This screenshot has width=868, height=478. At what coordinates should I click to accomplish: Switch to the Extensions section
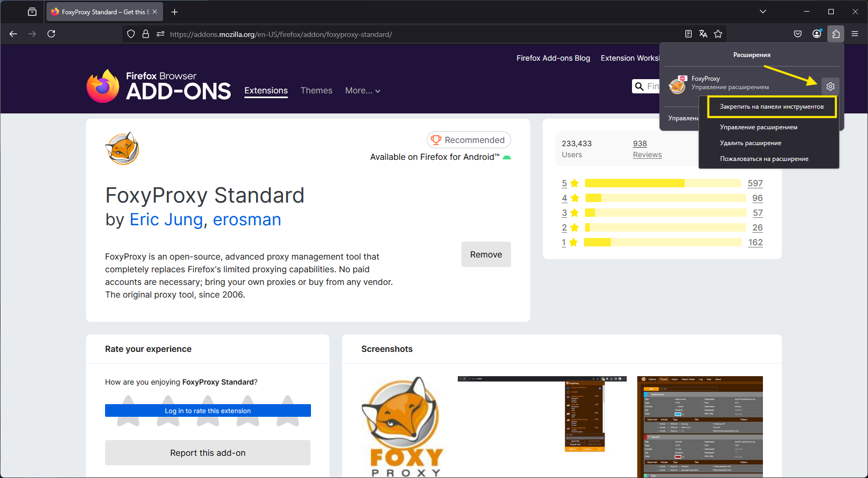pyautogui.click(x=266, y=91)
